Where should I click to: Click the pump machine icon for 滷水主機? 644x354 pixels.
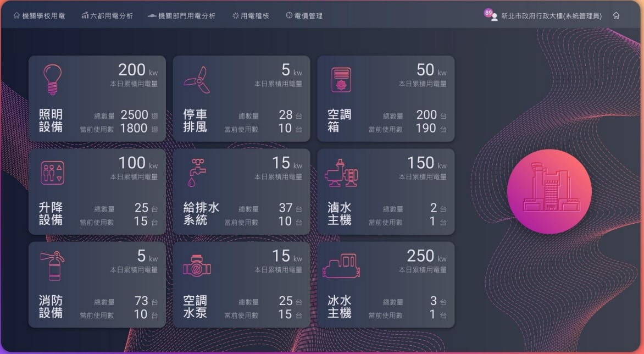[341, 173]
